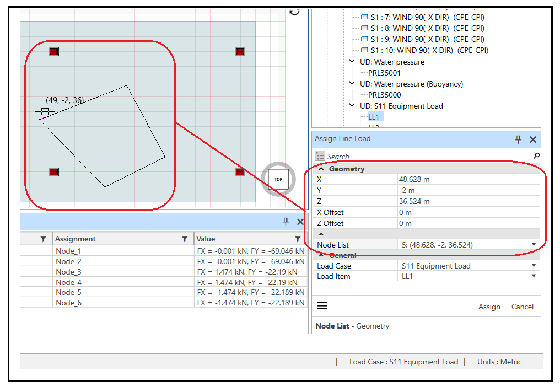
Task: Filter the Value column
Action: [x=298, y=239]
